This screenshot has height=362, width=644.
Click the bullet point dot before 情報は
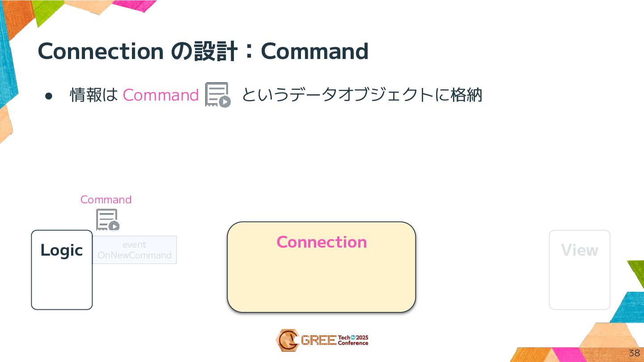pos(49,96)
